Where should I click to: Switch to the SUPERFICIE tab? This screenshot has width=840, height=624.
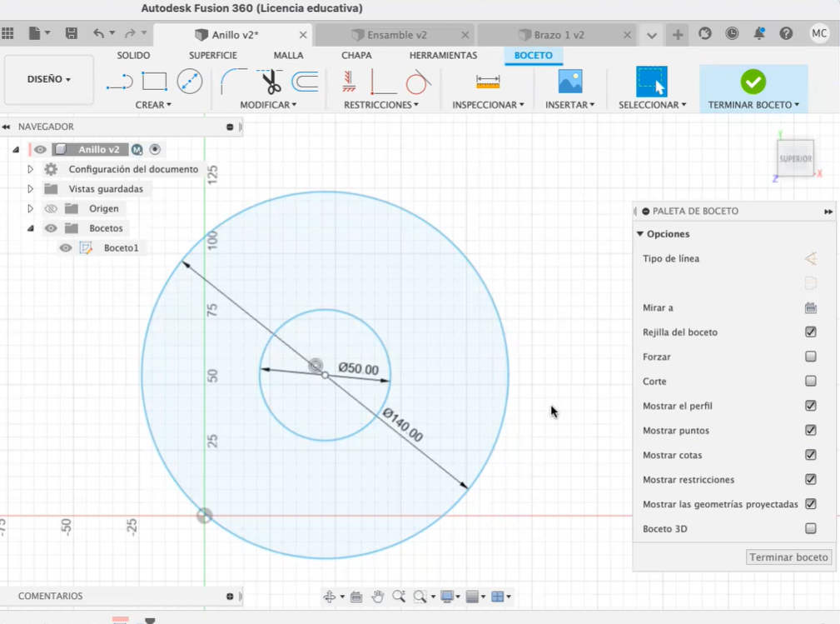(212, 55)
